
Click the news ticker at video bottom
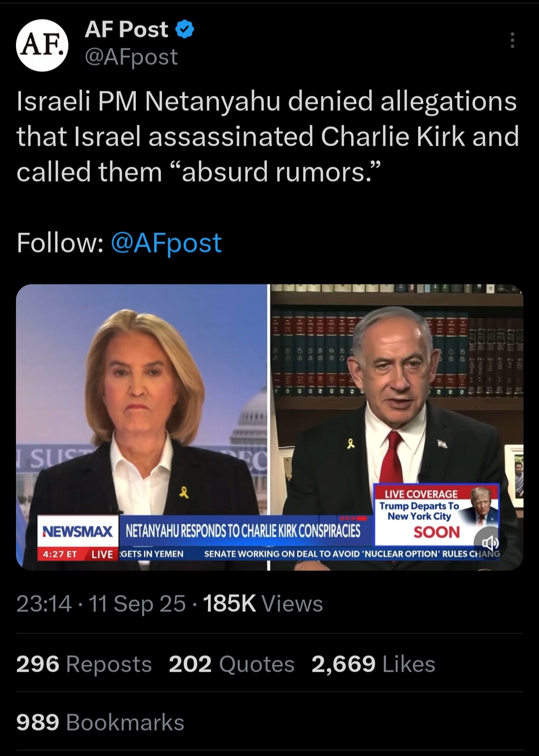tap(309, 554)
